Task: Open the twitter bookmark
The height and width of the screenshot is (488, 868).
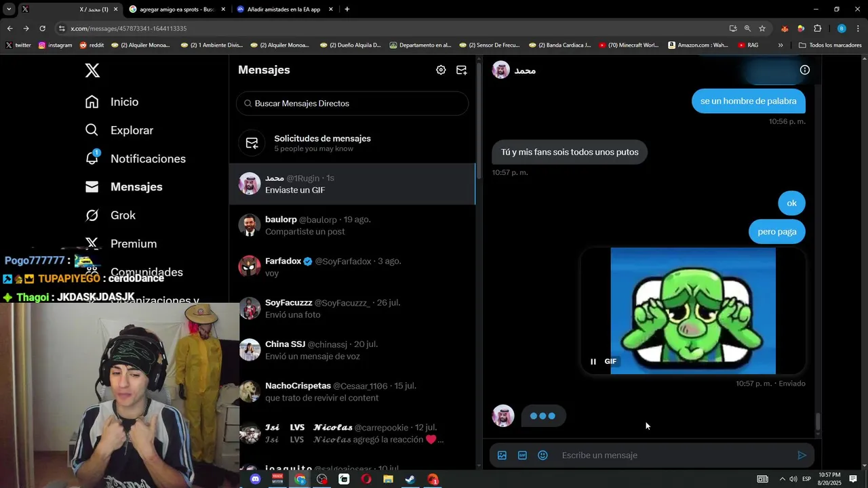Action: click(x=18, y=45)
